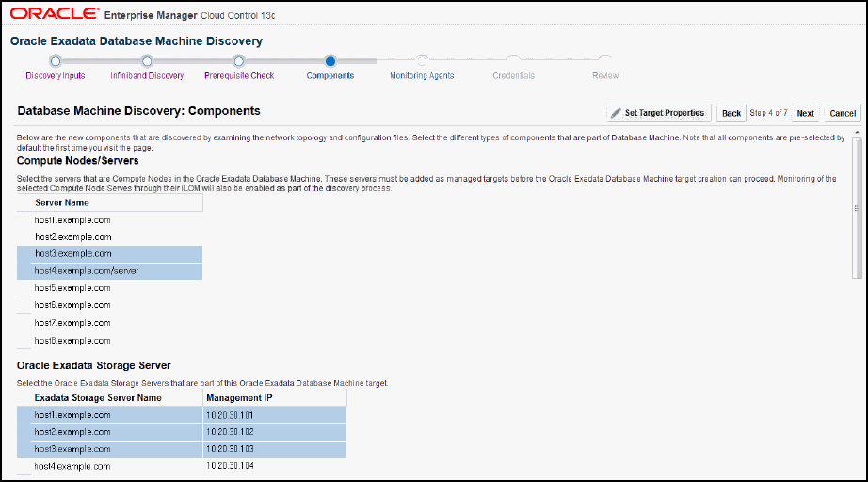The image size is (868, 482).
Task: Select compute node host1.example.com
Action: pos(109,220)
